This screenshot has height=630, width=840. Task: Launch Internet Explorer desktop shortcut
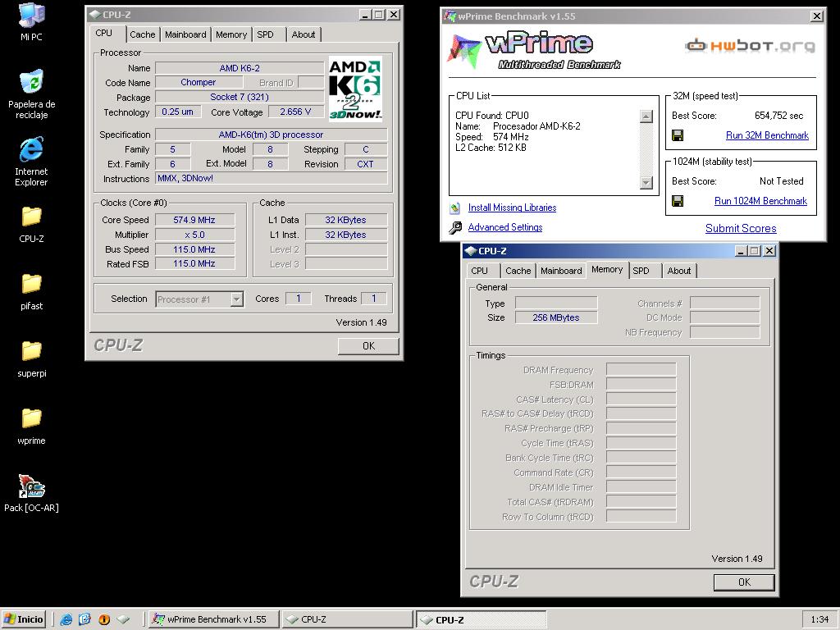[x=31, y=162]
